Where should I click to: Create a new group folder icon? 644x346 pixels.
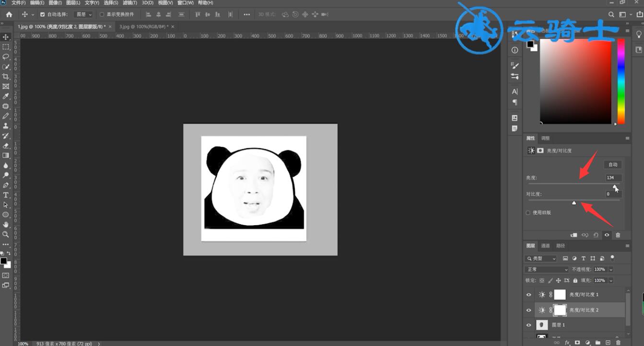[598, 343]
